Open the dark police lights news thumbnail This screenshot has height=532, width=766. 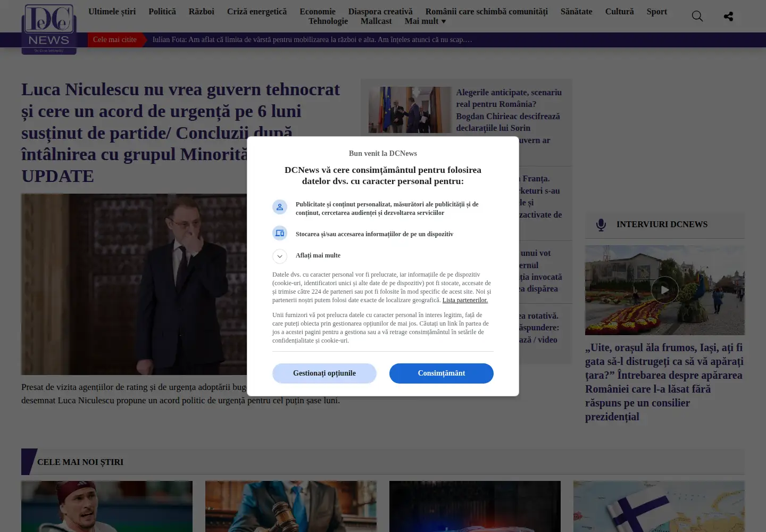pyautogui.click(x=475, y=506)
